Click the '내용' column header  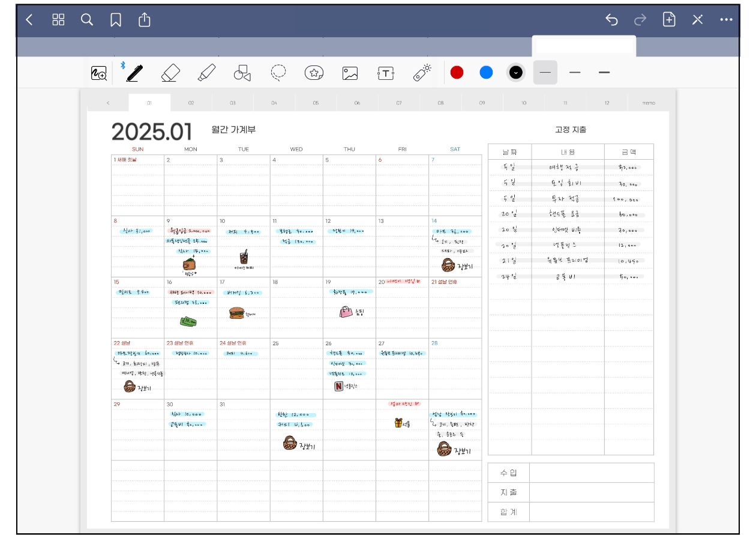[568, 152]
